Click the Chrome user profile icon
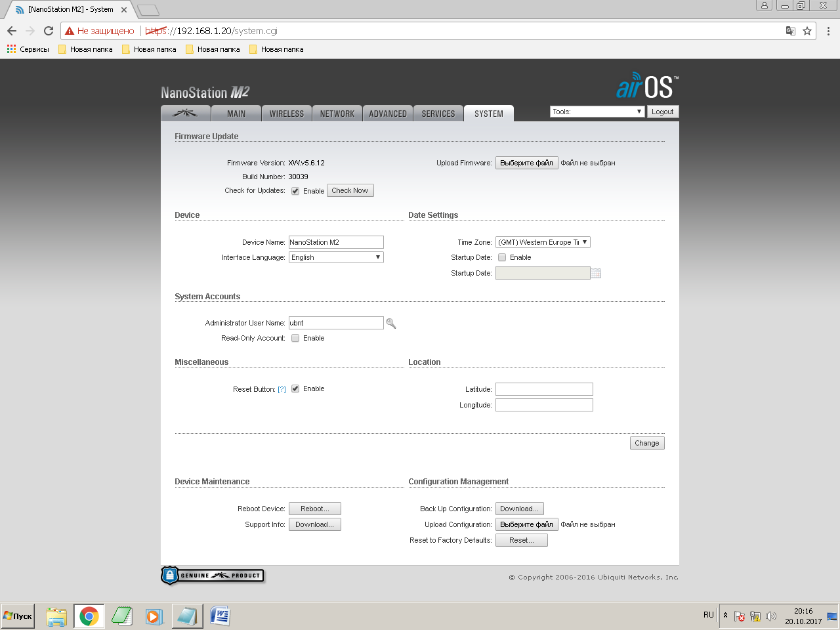This screenshot has height=630, width=840. [764, 5]
